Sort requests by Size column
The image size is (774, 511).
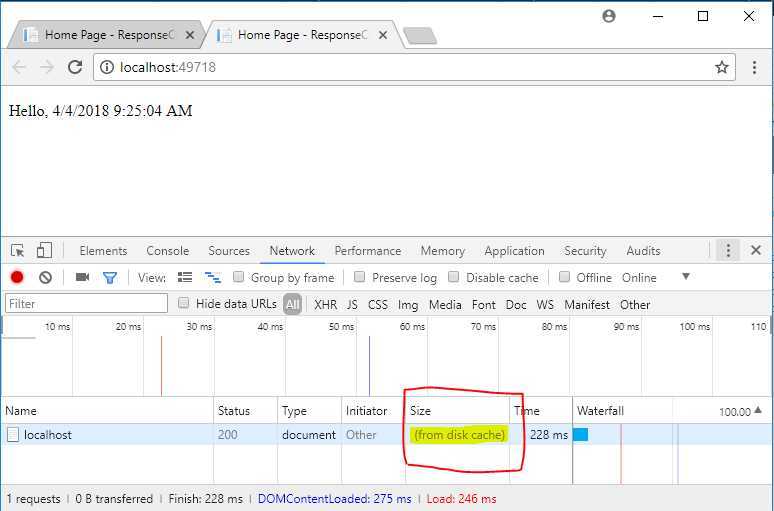(x=457, y=411)
